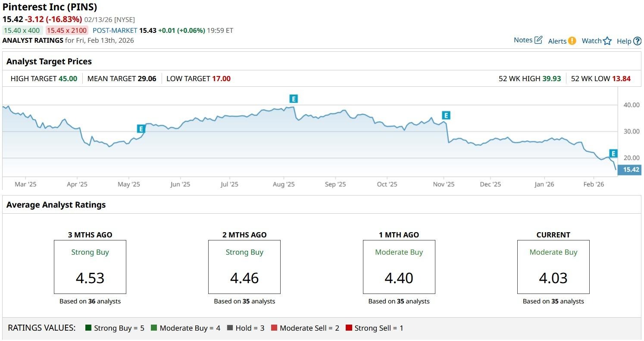644x341 pixels.
Task: Click the 15.42 current price chart label
Action: pyautogui.click(x=630, y=170)
